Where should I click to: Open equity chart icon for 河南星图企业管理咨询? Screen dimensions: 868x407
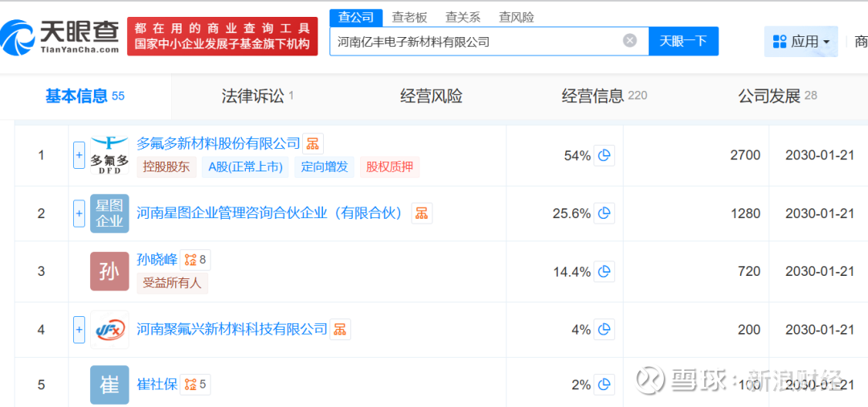(421, 213)
